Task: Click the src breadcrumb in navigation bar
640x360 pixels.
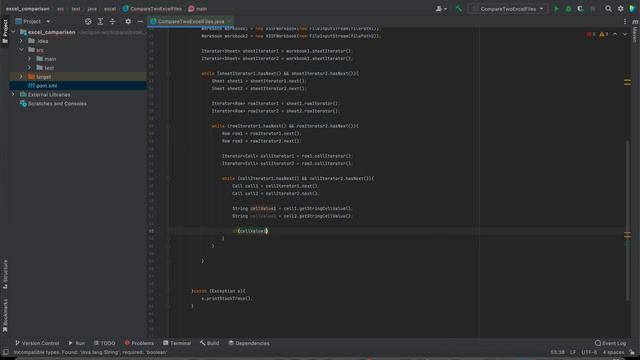Action: click(x=60, y=9)
